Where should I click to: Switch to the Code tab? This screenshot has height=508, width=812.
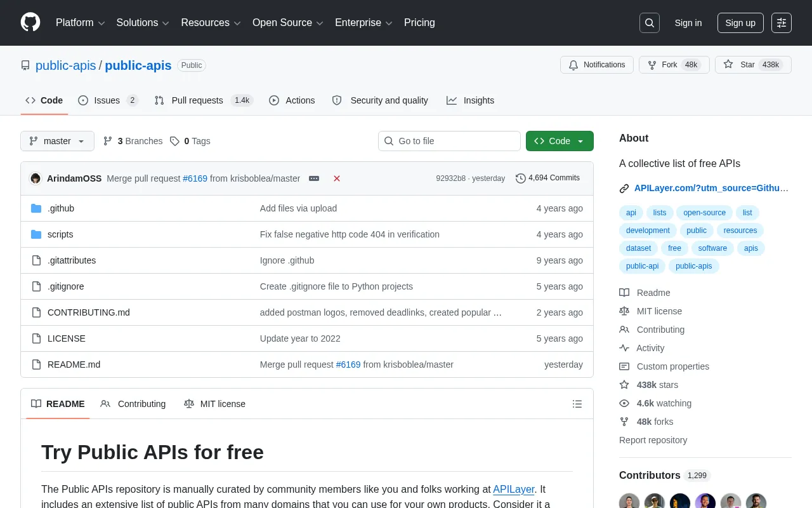(44, 100)
